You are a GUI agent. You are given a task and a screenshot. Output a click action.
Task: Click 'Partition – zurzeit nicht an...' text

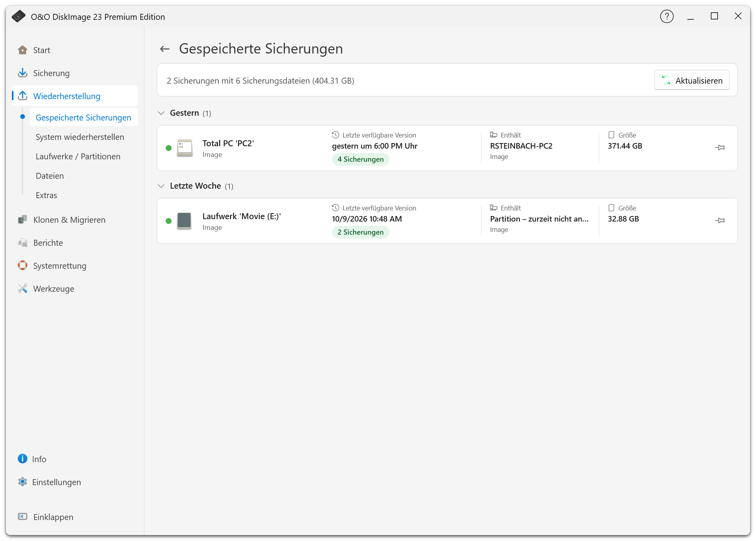pos(539,219)
